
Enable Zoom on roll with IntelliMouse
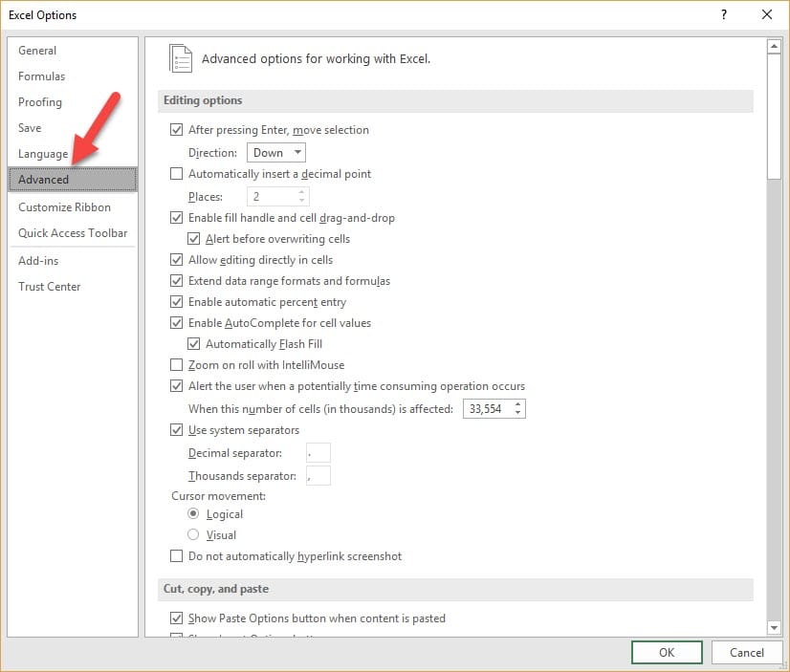[x=176, y=365]
